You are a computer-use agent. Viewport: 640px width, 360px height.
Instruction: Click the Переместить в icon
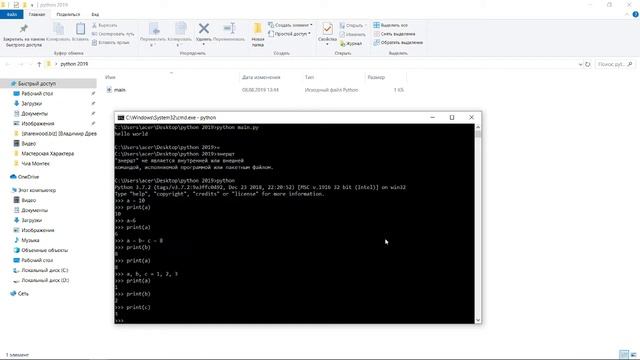pos(153,29)
